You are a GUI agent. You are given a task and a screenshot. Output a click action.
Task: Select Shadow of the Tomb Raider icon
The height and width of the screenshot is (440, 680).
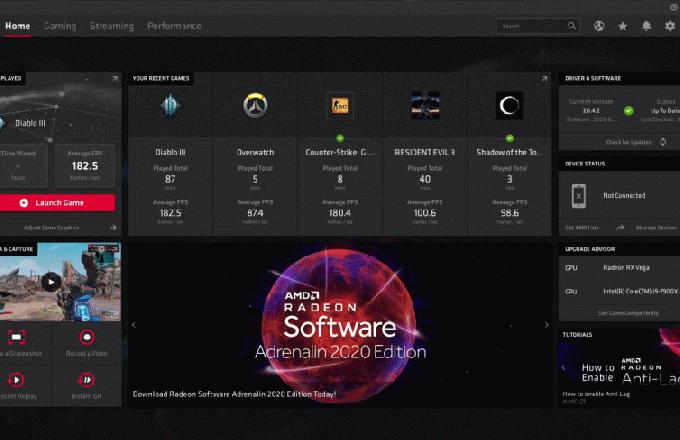509,105
